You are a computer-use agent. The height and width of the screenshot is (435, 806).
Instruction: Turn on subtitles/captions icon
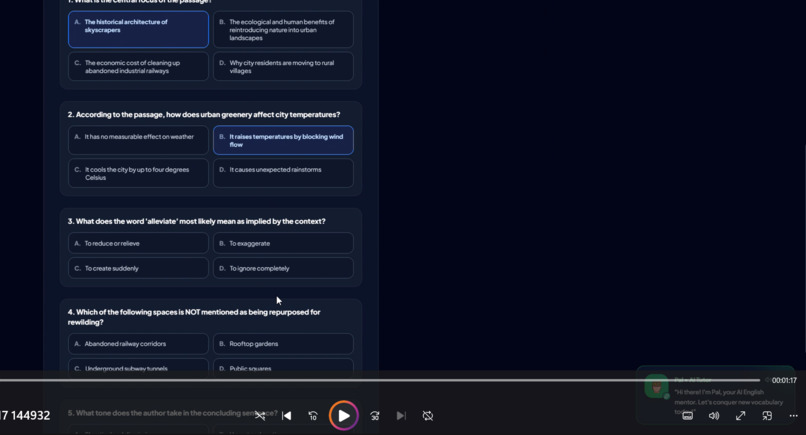coord(687,415)
